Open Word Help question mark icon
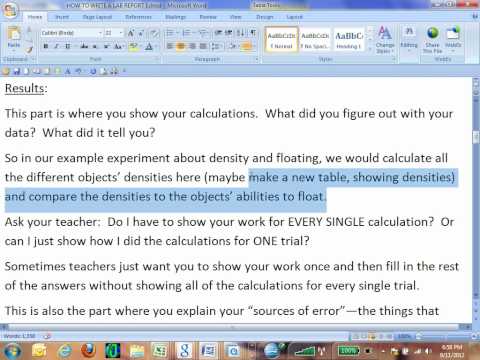 point(475,16)
